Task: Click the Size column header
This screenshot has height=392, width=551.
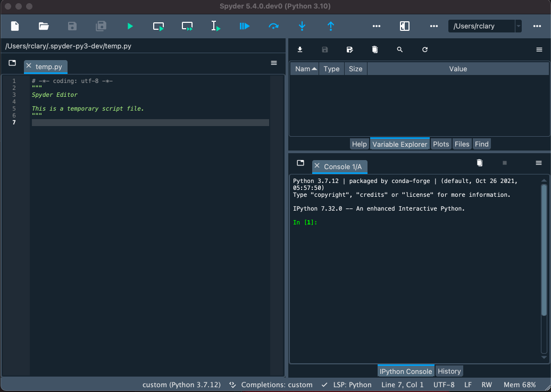Action: tap(355, 69)
